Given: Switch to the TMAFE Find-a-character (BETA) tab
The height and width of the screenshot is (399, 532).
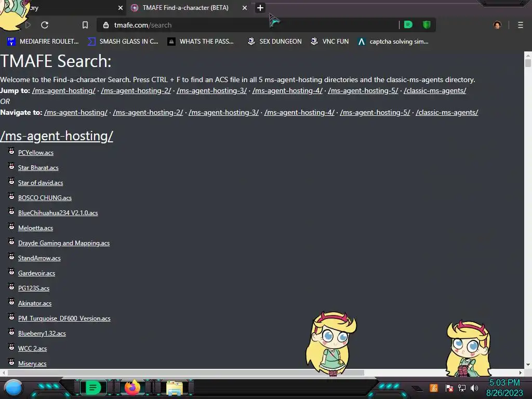Looking at the screenshot, I should click(185, 8).
